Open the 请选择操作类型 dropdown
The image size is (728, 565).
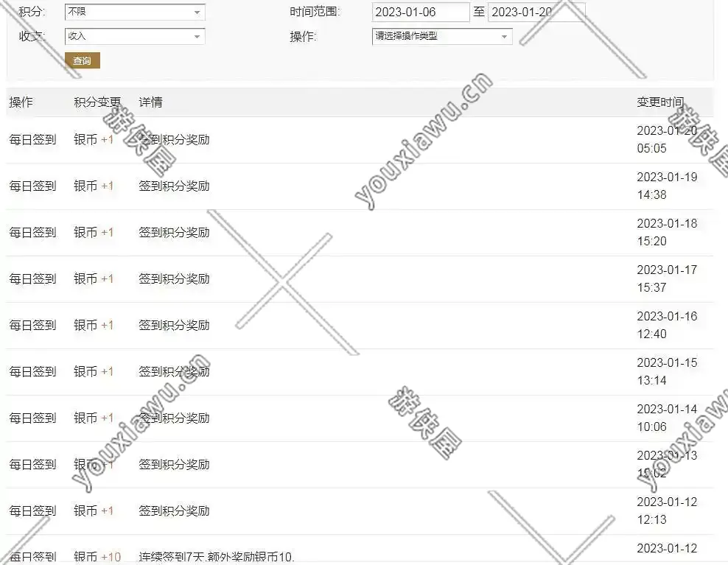click(x=441, y=36)
